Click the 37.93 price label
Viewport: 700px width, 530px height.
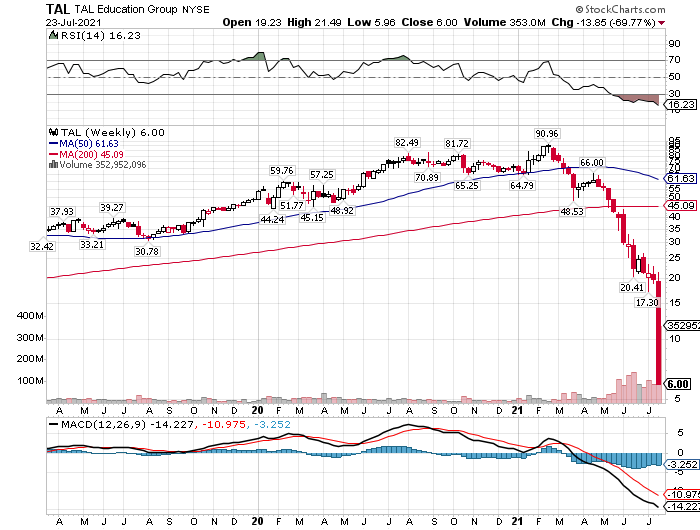tap(62, 211)
